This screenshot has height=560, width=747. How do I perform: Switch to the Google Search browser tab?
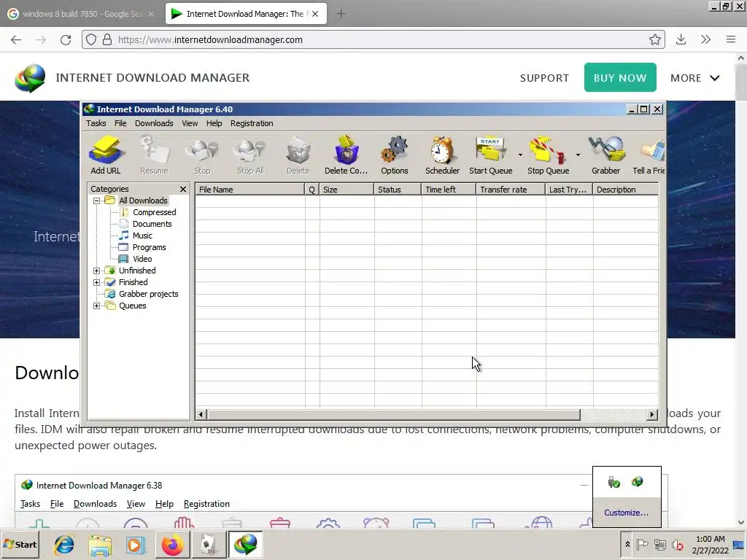(81, 14)
